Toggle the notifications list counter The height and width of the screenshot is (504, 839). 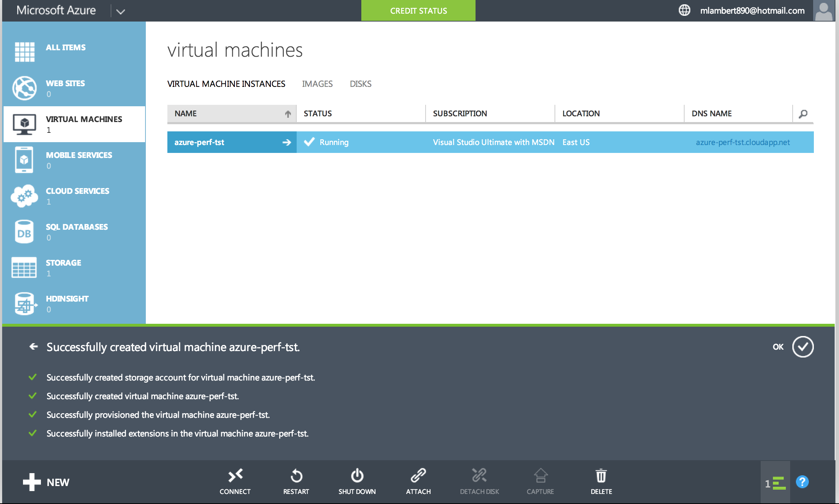tap(775, 483)
